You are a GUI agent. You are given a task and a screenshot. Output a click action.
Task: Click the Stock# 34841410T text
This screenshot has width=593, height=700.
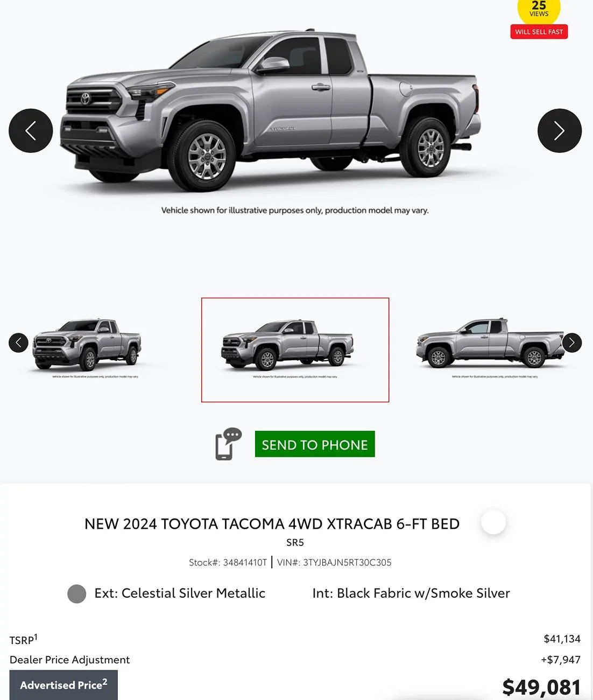(x=228, y=563)
